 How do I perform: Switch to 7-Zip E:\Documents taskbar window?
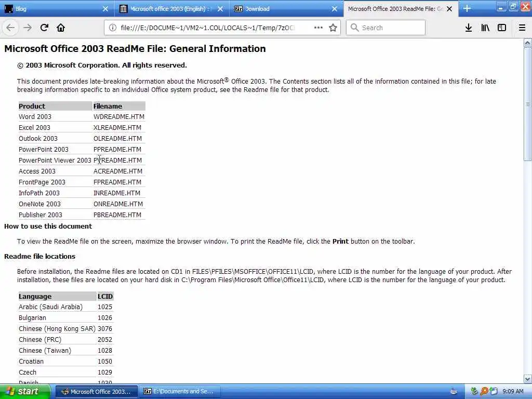tap(180, 392)
